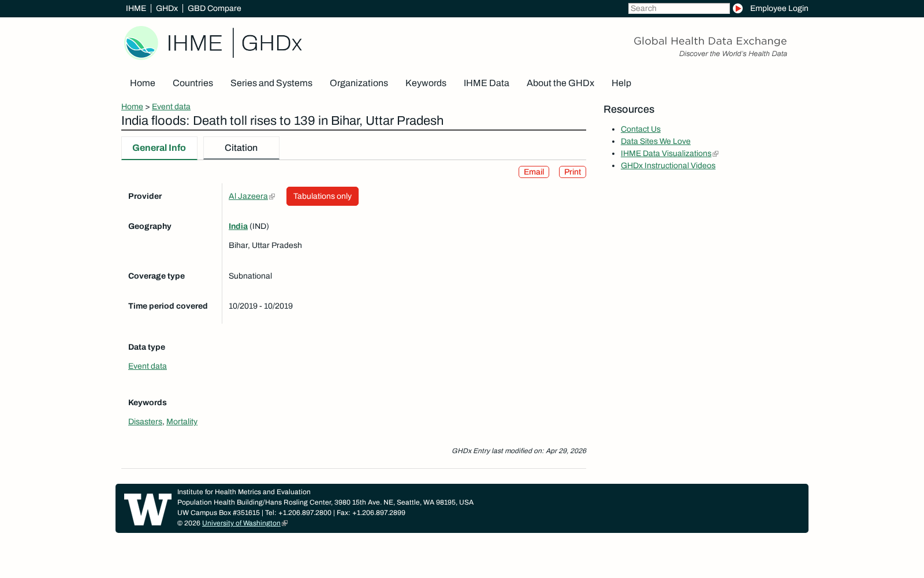Open IHME Data Visualizations link
Image resolution: width=924 pixels, height=578 pixels.
click(666, 154)
